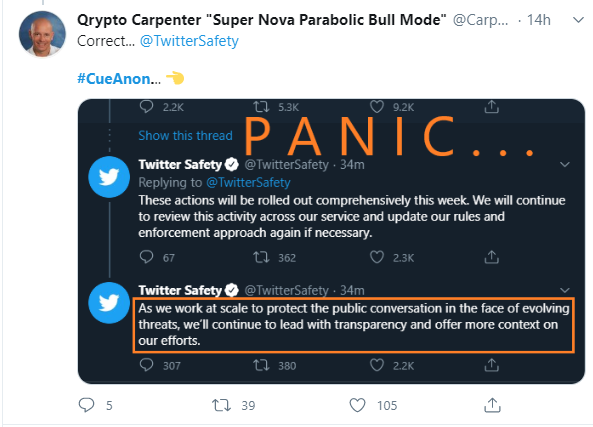Click share icon next to 9.2K likes
The image size is (593, 427).
(492, 107)
